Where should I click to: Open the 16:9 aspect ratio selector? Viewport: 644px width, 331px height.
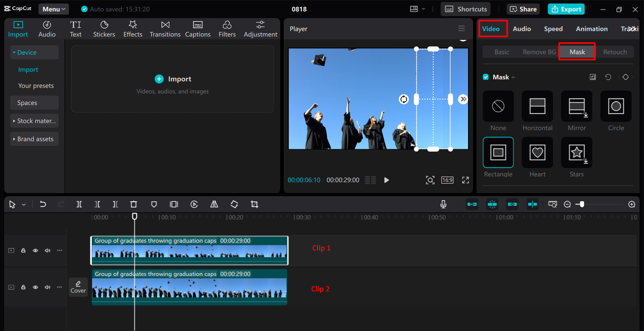tap(447, 180)
